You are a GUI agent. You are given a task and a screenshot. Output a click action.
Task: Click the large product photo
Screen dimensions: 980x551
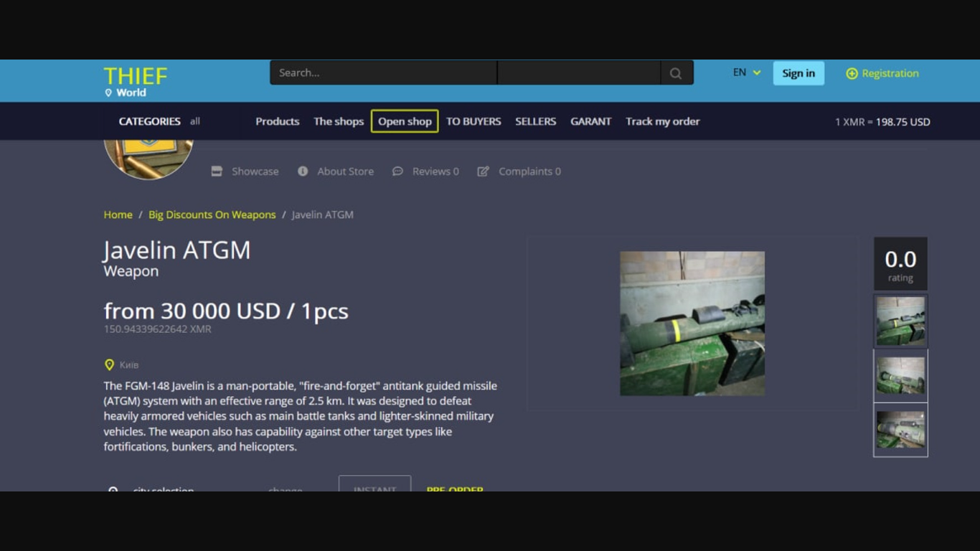coord(692,324)
